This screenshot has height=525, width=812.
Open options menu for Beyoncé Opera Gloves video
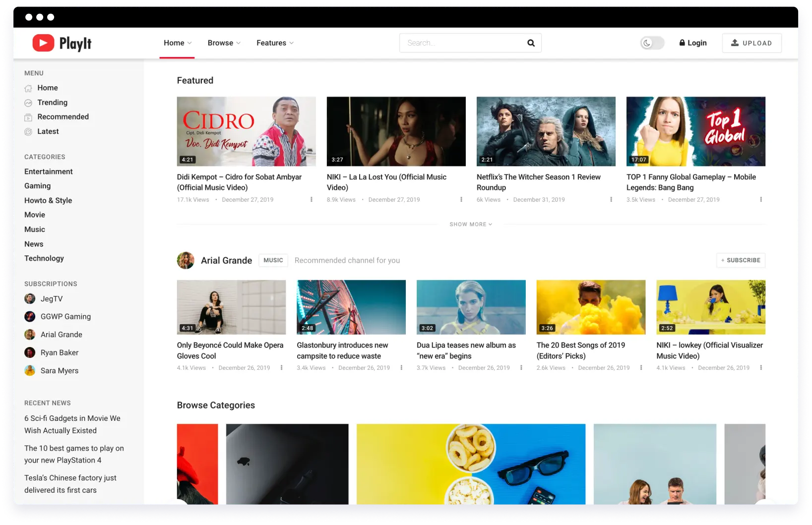tap(281, 368)
